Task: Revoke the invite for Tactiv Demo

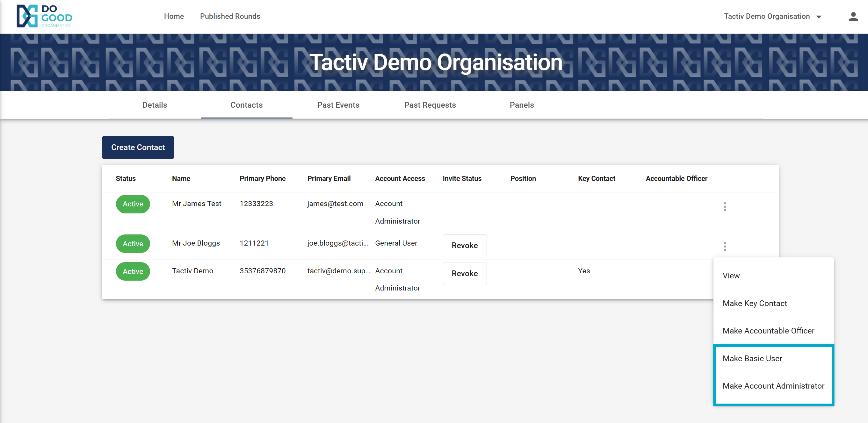Action: pos(464,274)
